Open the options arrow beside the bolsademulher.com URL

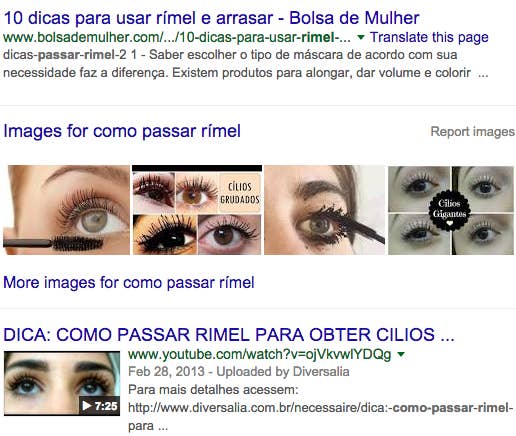click(361, 37)
